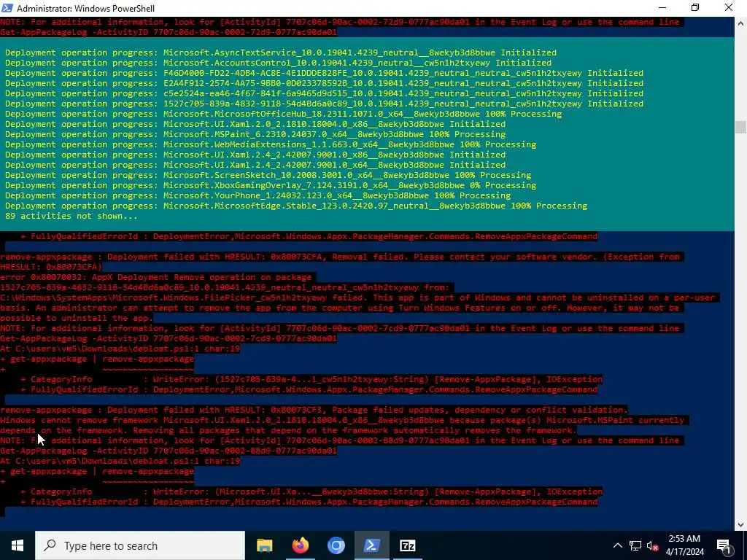Click the Microsoft.MSPaint deployment progress line
This screenshot has height=560, width=747.
pyautogui.click(x=255, y=134)
